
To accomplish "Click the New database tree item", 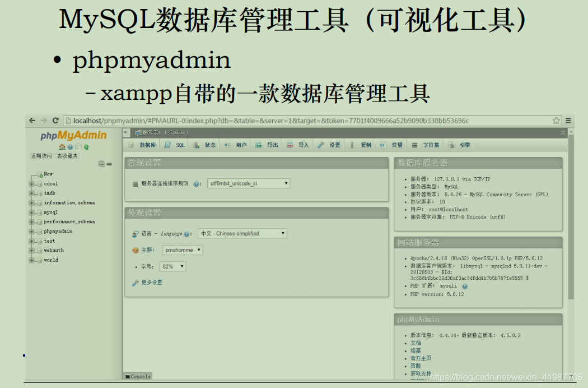I will point(48,174).
